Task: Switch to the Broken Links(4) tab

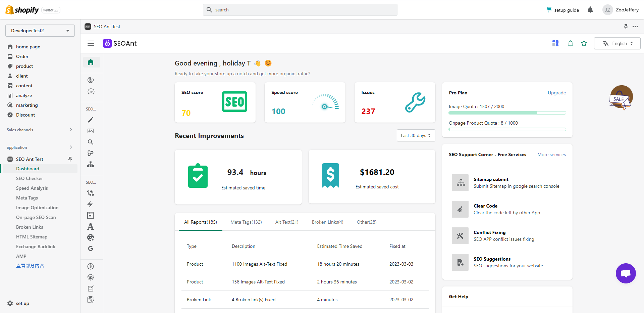Action: [327, 222]
